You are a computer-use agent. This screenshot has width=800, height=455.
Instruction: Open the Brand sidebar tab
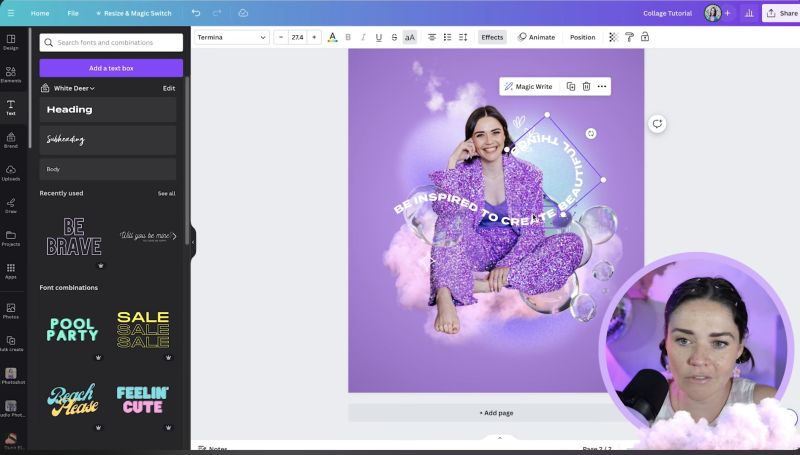(x=11, y=140)
